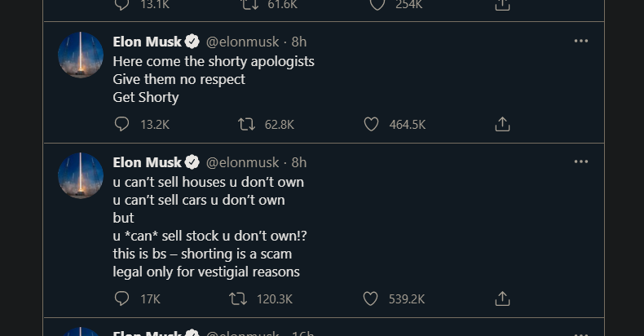Retweet the top tweet with 61.6K retweets
The image size is (644, 336).
[249, 5]
